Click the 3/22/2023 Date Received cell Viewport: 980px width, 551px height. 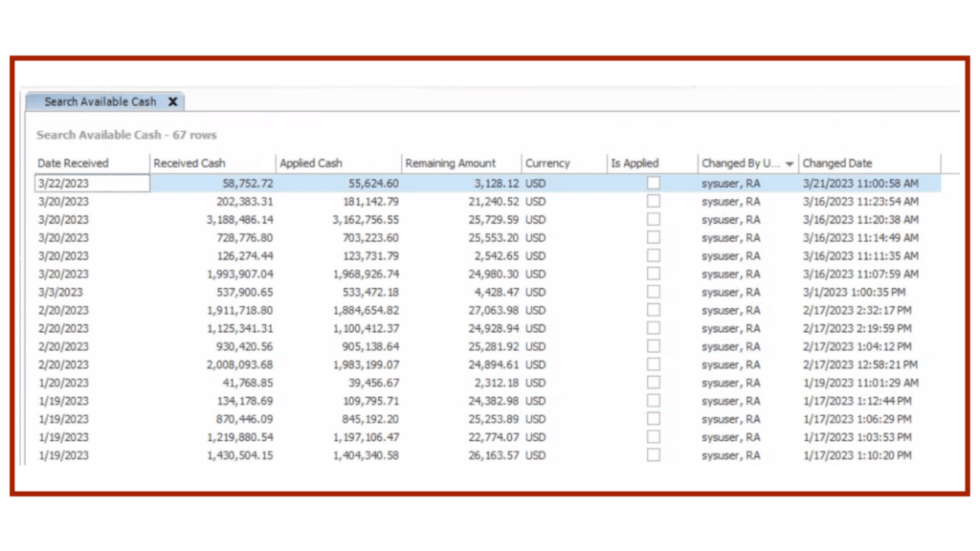[x=91, y=183]
